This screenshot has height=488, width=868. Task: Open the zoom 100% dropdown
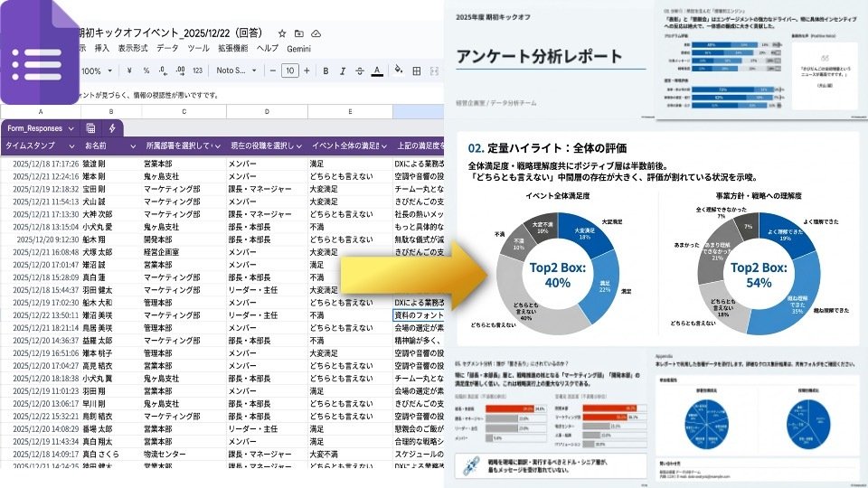click(x=97, y=70)
